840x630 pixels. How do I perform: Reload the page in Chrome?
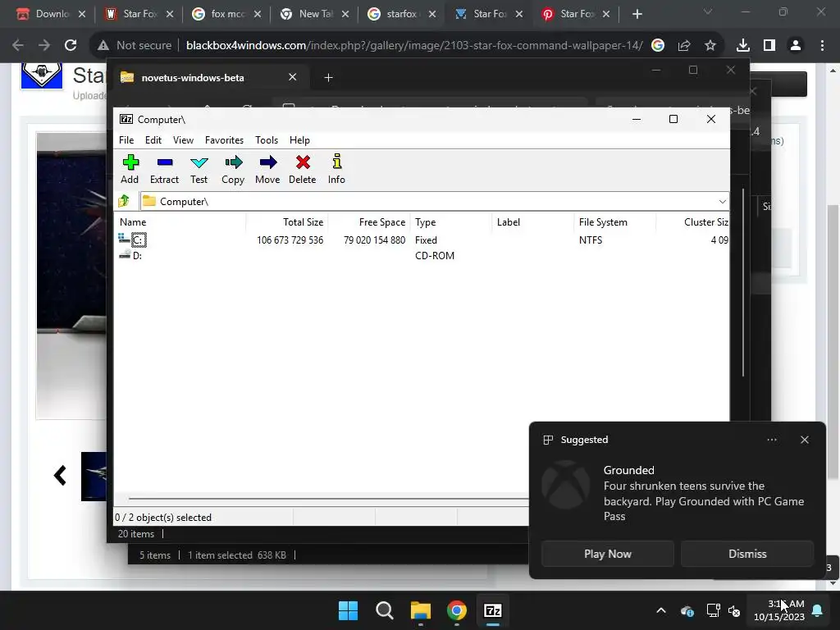click(71, 46)
